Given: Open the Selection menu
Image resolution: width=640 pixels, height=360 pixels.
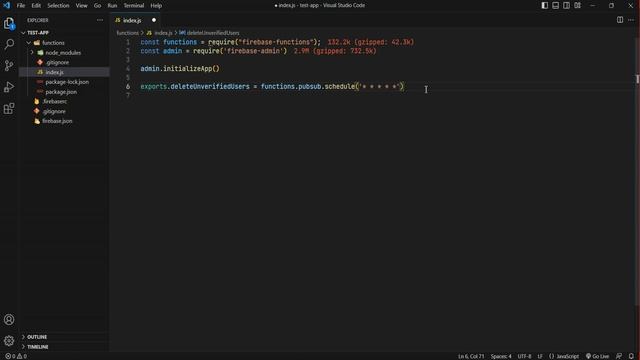Looking at the screenshot, I should click(x=58, y=6).
